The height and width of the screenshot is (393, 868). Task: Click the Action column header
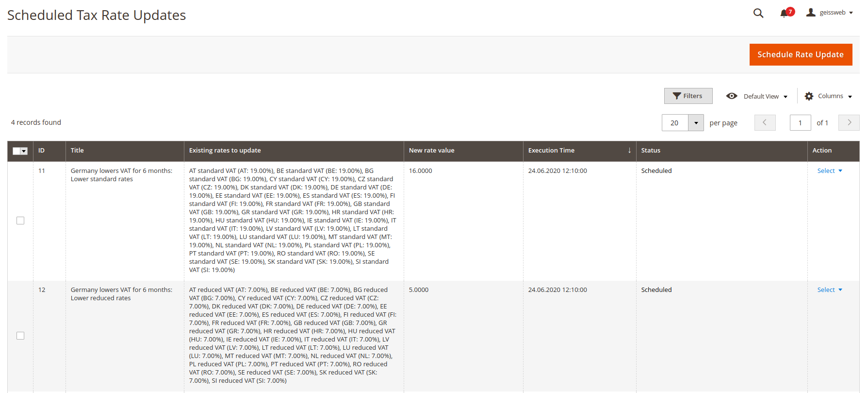coord(833,151)
